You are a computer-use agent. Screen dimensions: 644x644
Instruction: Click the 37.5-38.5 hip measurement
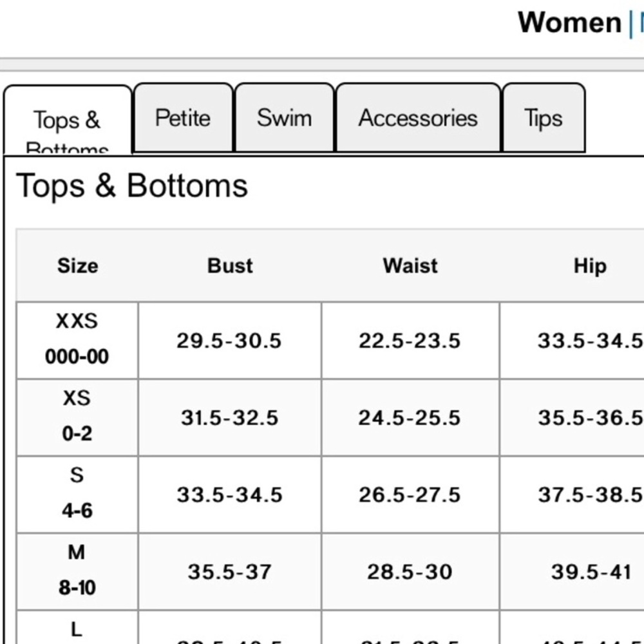click(591, 495)
